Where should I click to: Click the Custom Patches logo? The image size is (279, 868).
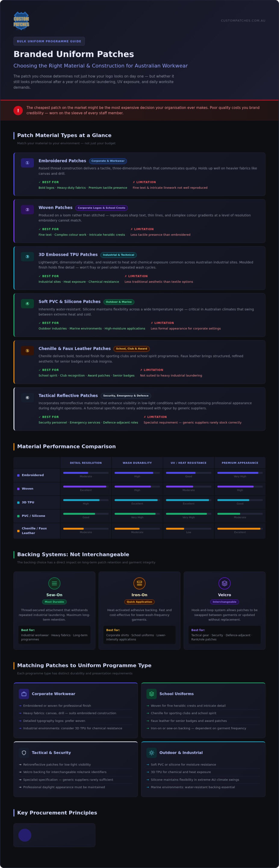click(21, 20)
